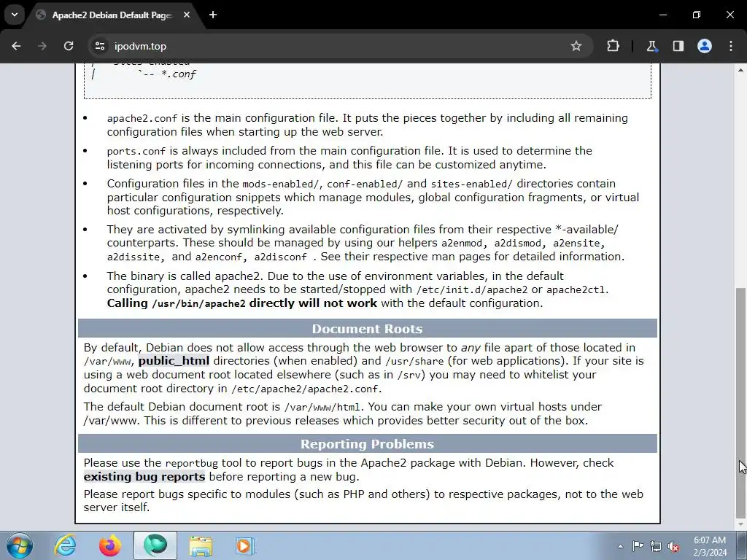Click the '/var/www/html' path text
The height and width of the screenshot is (560, 747).
pos(322,407)
